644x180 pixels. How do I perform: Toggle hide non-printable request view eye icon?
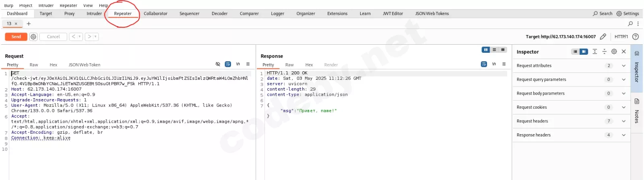(x=218, y=64)
